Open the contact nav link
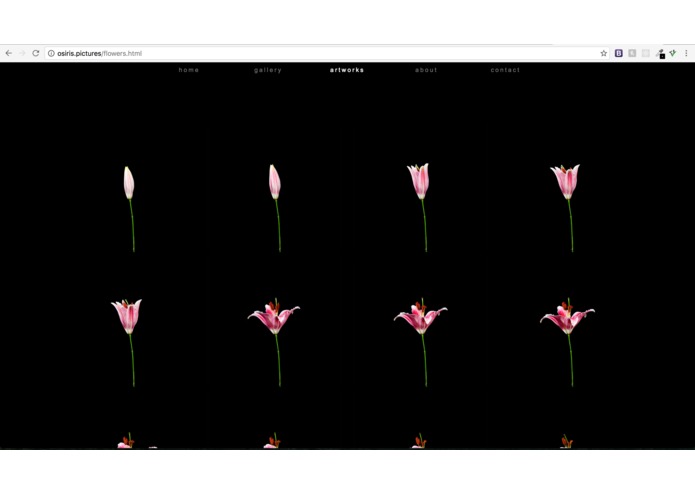 tap(505, 70)
